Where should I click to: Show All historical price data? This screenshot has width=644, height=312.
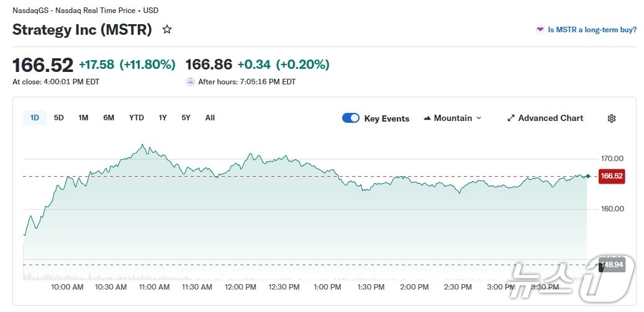(x=210, y=118)
